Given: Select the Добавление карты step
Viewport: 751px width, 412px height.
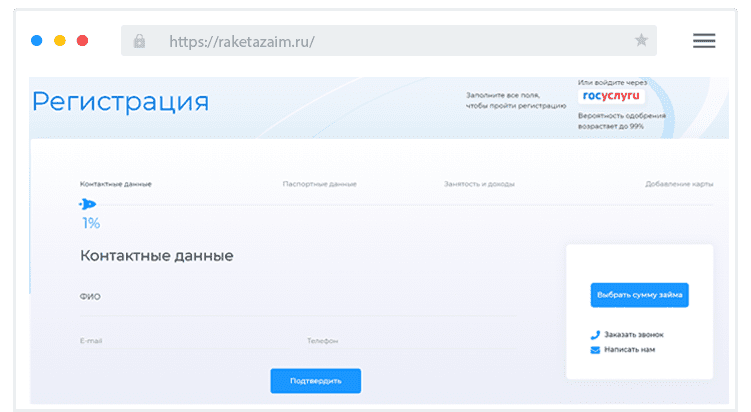Looking at the screenshot, I should pos(679,184).
